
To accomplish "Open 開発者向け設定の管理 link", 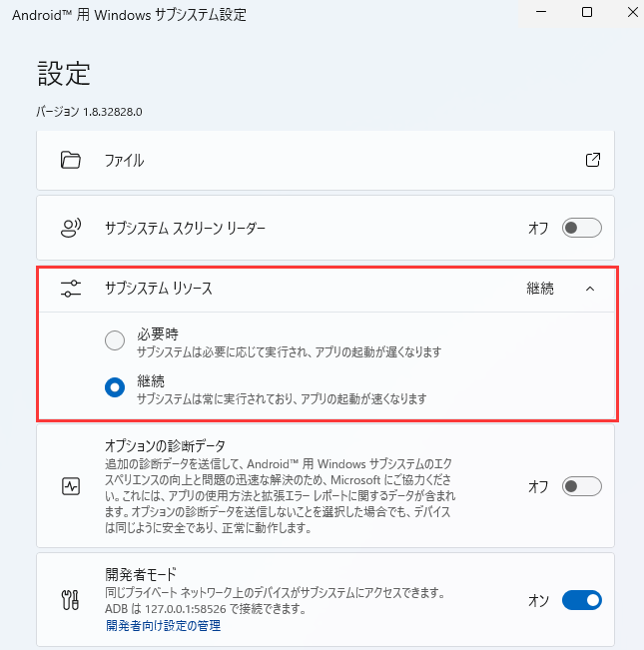I will [164, 626].
